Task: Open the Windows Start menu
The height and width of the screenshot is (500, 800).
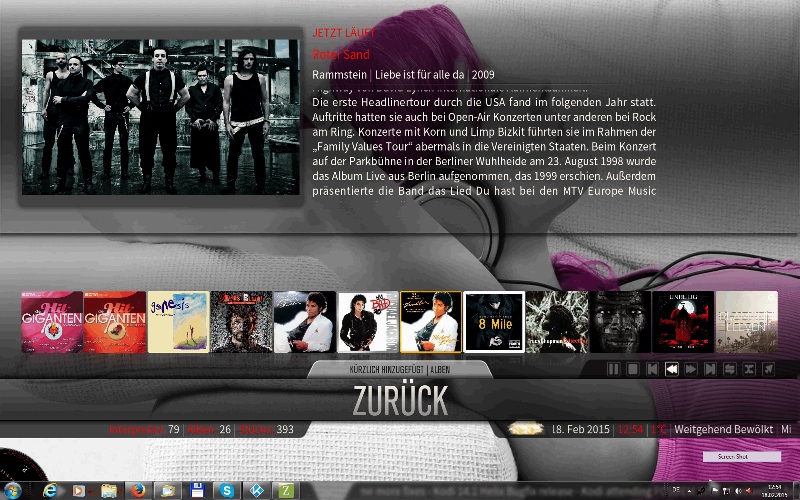Action: 12,491
